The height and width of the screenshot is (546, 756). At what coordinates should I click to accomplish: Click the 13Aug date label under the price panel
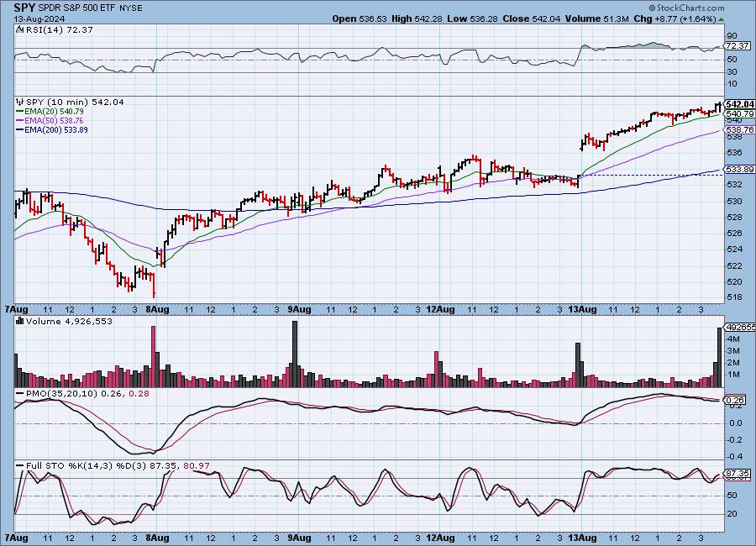(582, 310)
